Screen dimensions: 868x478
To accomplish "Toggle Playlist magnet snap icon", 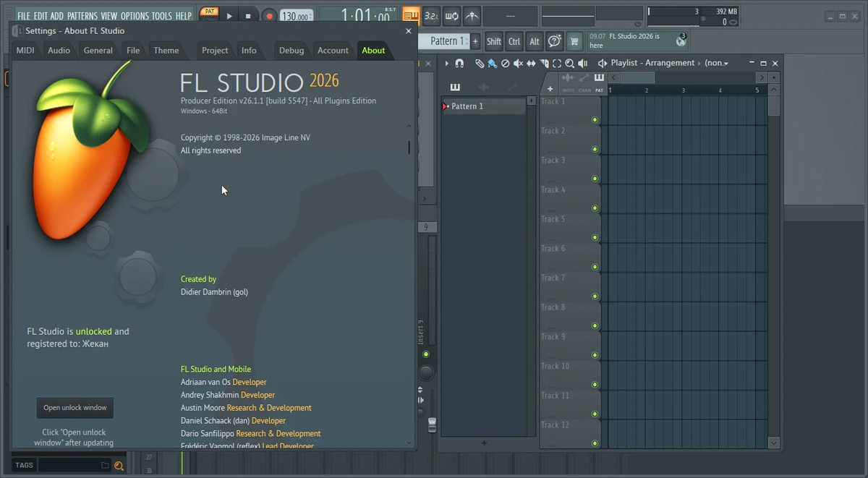I will 459,64.
